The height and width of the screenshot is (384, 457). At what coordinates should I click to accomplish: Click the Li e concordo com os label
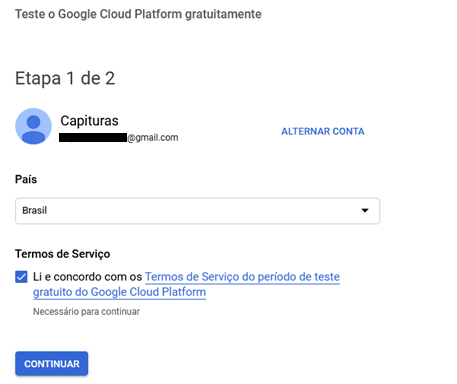tap(88, 277)
